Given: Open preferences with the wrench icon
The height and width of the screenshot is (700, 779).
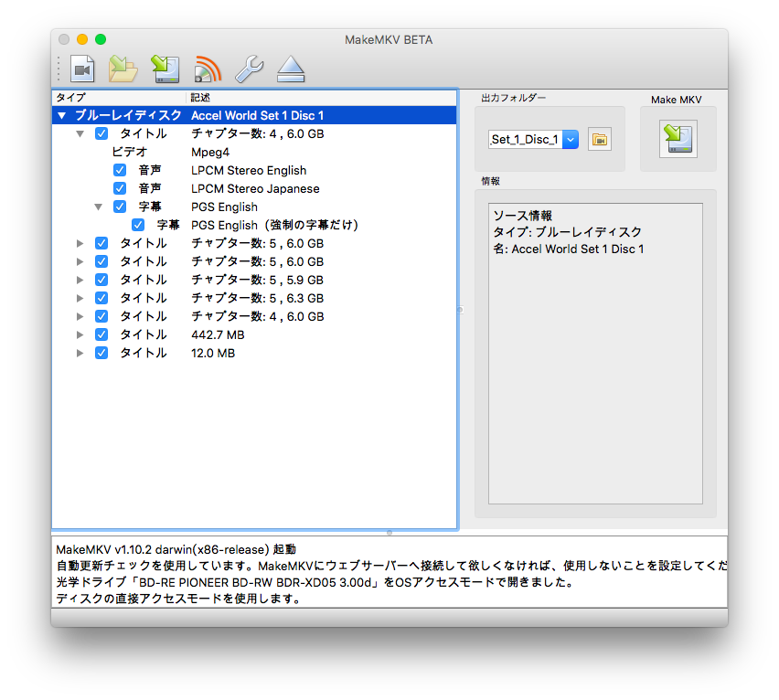Looking at the screenshot, I should pyautogui.click(x=249, y=69).
